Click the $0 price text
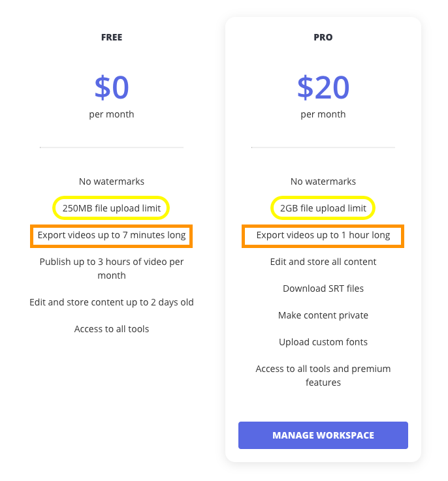The image size is (448, 481). [112, 87]
